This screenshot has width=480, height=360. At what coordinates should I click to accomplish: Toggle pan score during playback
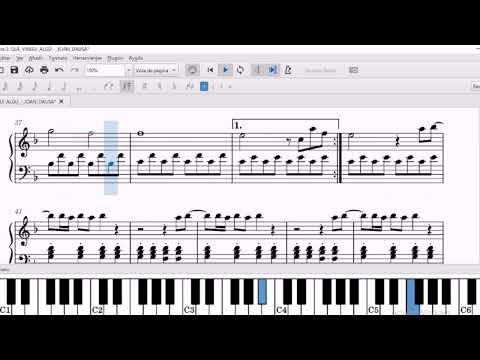[x=273, y=70]
